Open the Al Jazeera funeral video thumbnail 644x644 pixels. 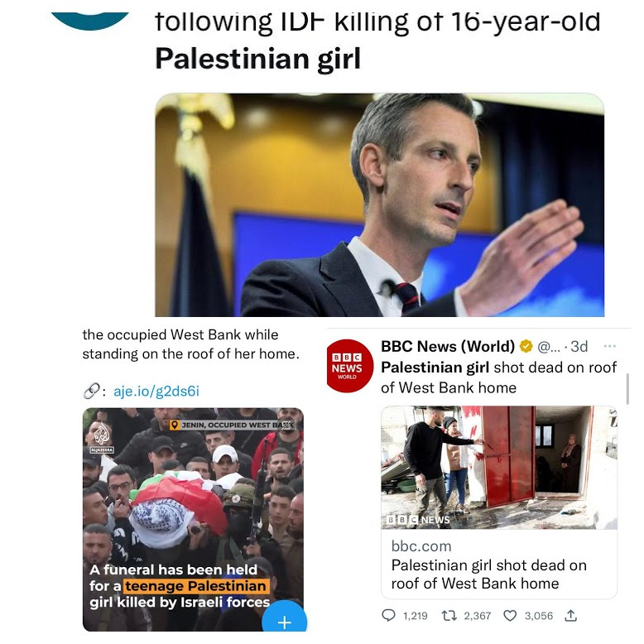[x=193, y=519]
